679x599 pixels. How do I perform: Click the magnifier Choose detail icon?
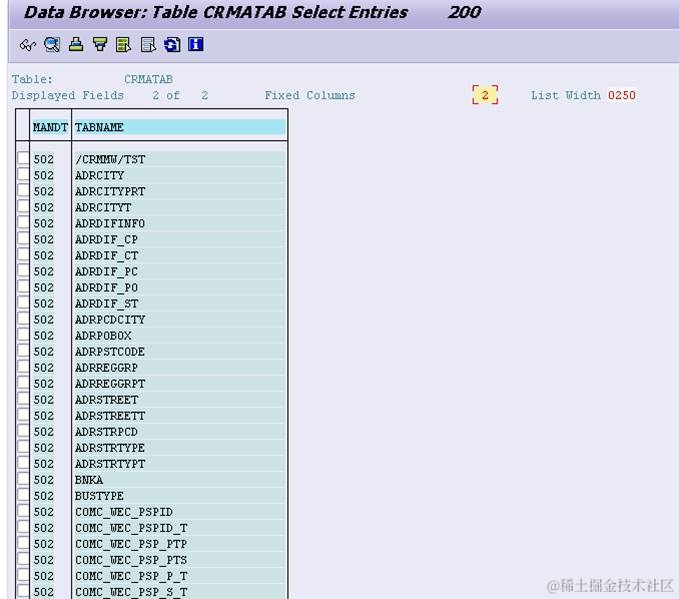[x=52, y=45]
